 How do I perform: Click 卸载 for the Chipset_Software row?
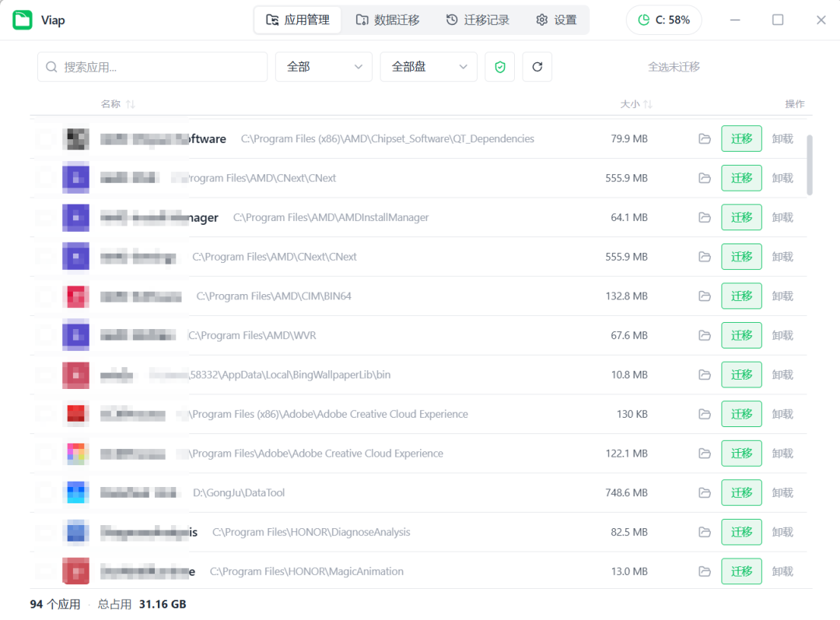coord(782,138)
